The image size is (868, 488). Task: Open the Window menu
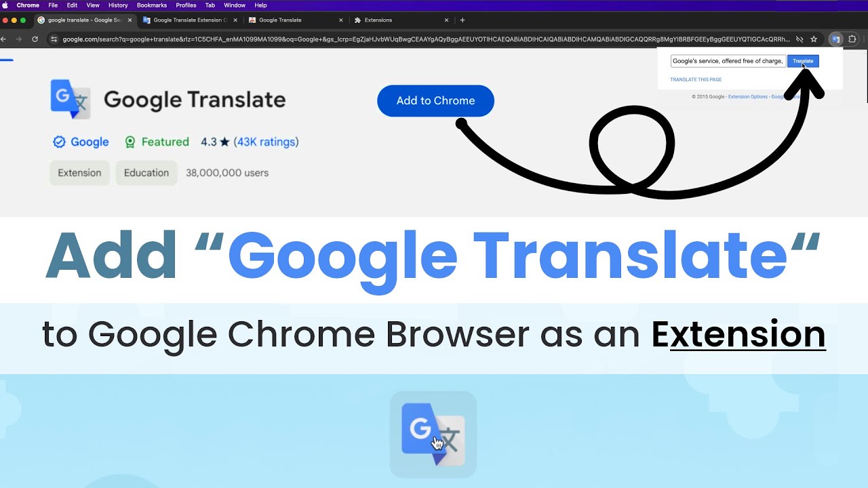235,5
